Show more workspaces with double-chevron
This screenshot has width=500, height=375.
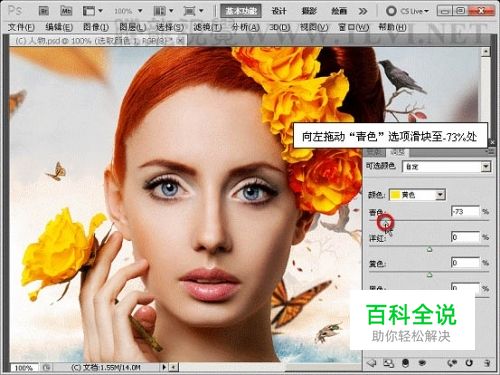tap(363, 11)
